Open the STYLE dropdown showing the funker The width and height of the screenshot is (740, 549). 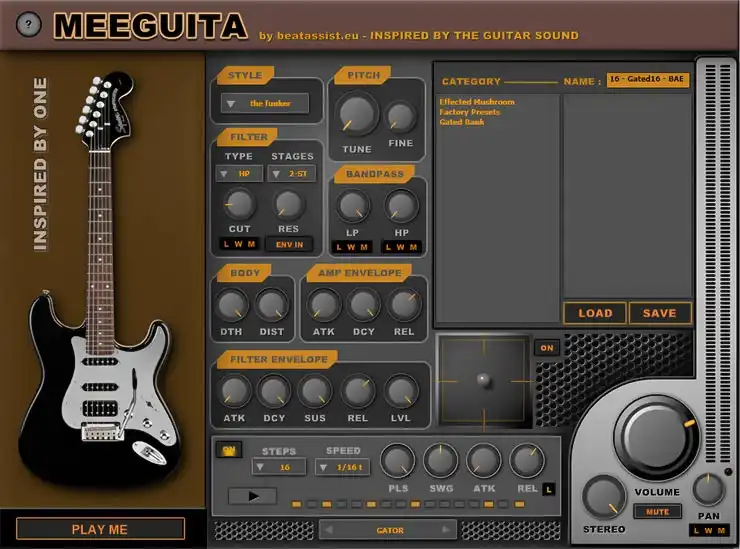(265, 103)
